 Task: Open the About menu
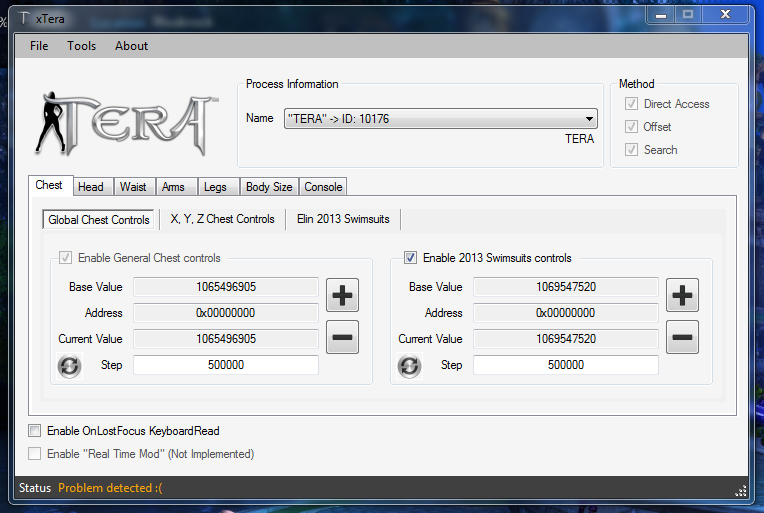coord(131,46)
